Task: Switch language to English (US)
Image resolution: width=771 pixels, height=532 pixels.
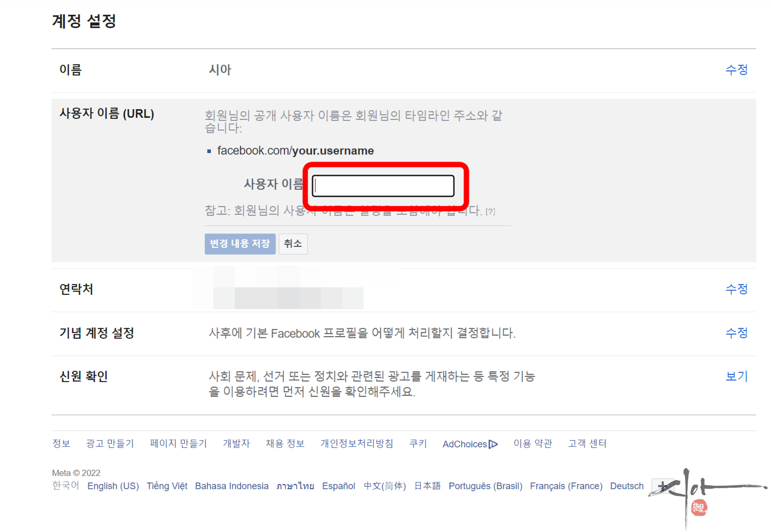Action: 113,486
